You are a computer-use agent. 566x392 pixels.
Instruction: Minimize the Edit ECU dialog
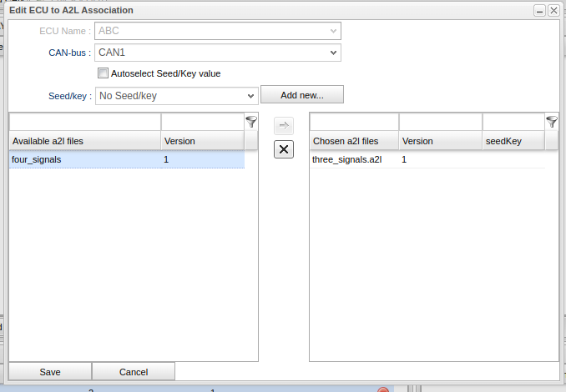coord(539,11)
